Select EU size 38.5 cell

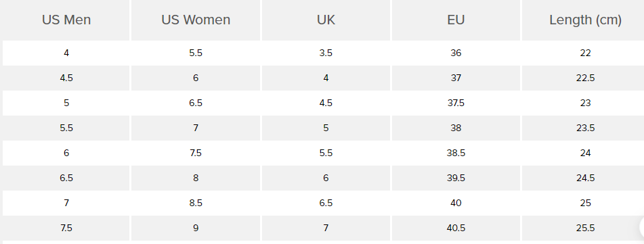(456, 153)
